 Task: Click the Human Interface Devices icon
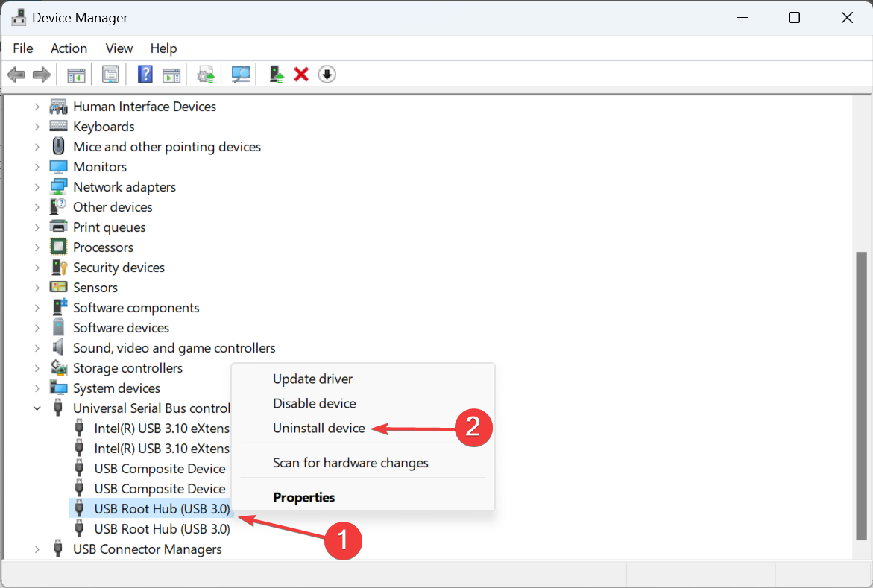(x=58, y=107)
